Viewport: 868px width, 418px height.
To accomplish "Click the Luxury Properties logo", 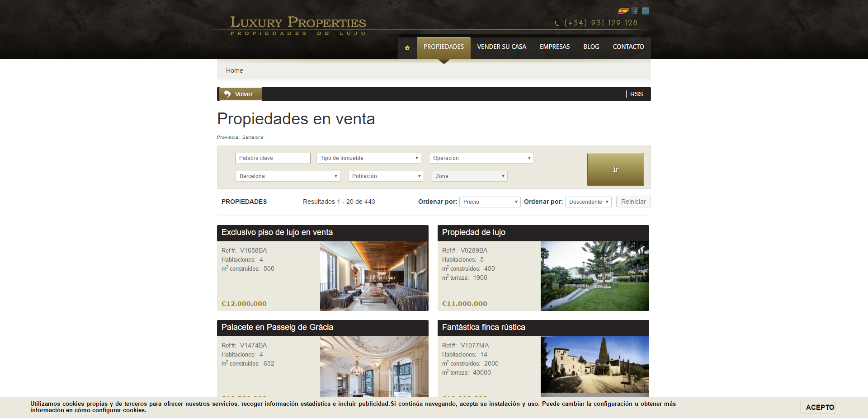I will (298, 25).
